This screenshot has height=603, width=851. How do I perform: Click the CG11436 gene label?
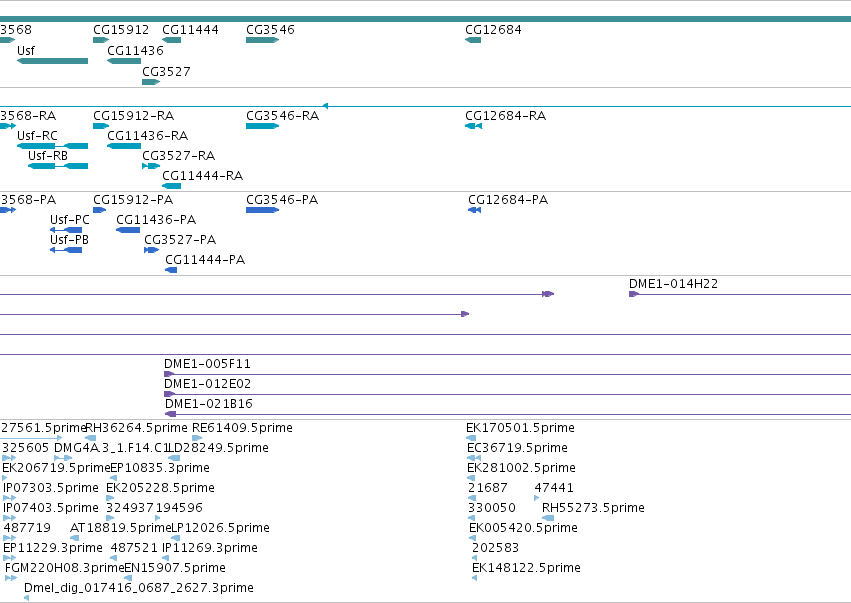coord(135,50)
